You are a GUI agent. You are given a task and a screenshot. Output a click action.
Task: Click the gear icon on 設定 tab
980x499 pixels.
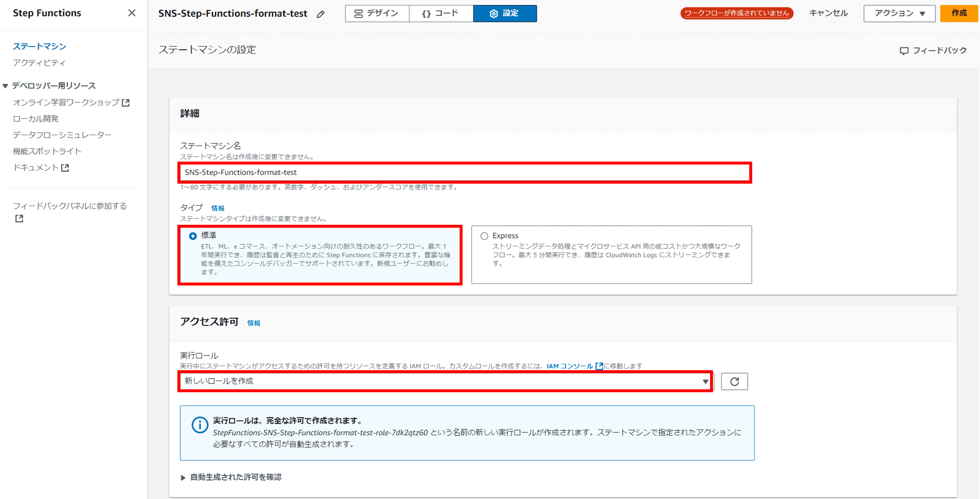(493, 14)
